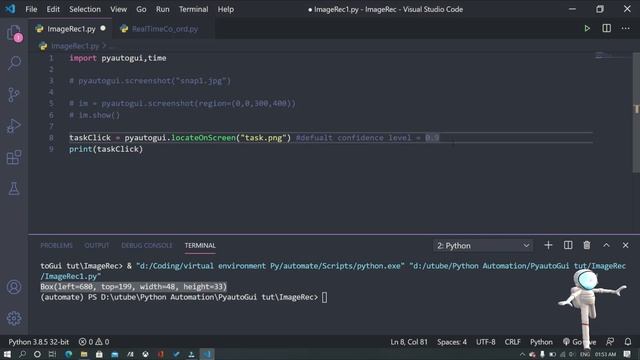Image resolution: width=640 pixels, height=360 pixels.
Task: Click Ln 8, Col 81 in status bar
Action: pyautogui.click(x=409, y=342)
